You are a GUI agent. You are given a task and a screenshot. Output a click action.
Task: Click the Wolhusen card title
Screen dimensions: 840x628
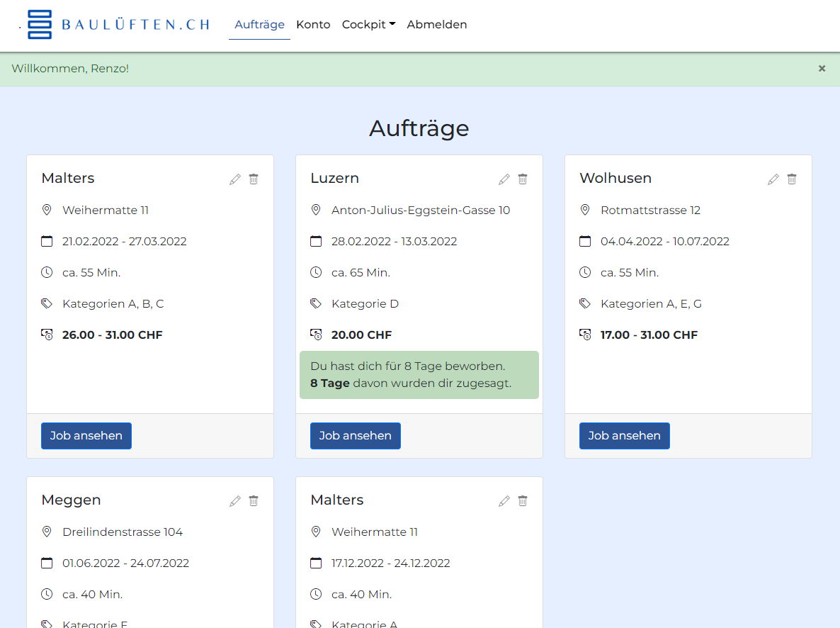[x=615, y=179]
